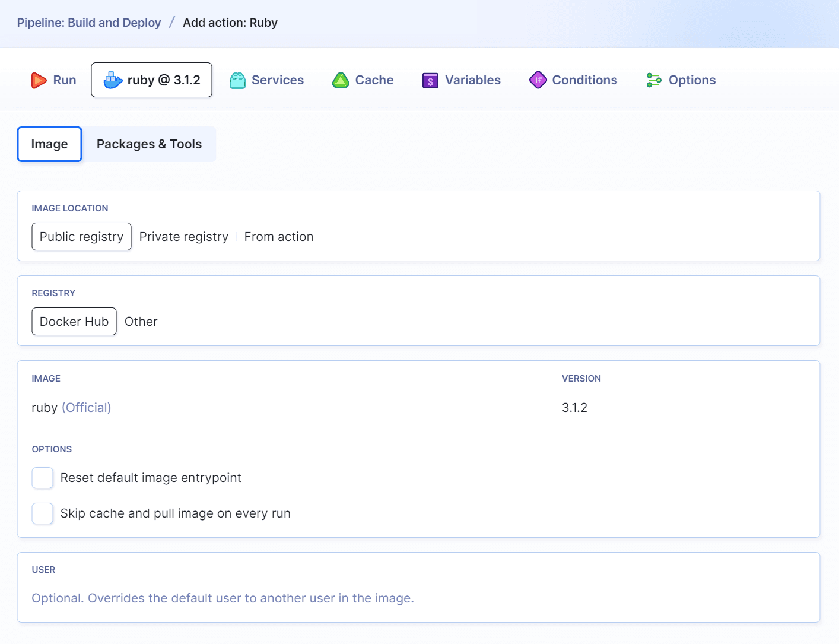The image size is (839, 644).
Task: Open the version 3.1.2 selector
Action: click(x=574, y=408)
